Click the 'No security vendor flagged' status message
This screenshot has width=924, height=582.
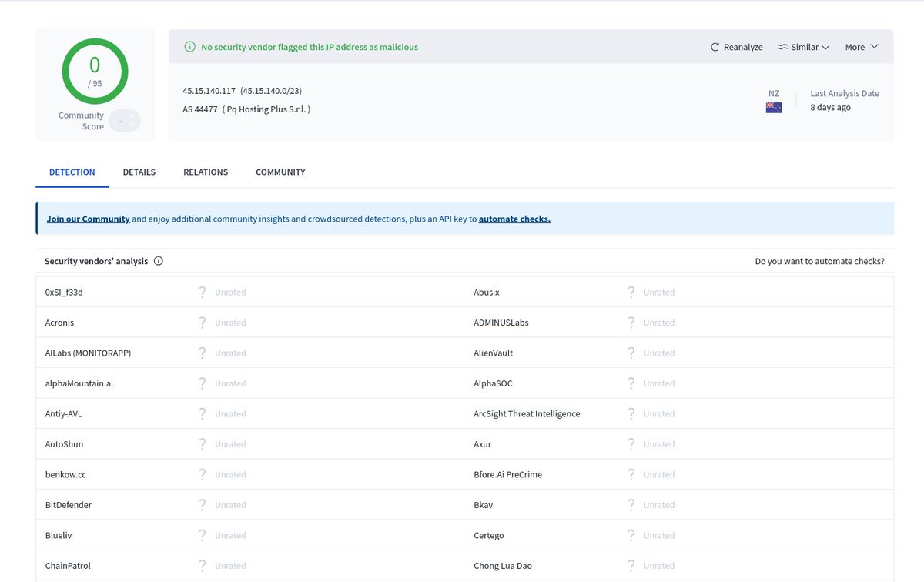pos(310,47)
